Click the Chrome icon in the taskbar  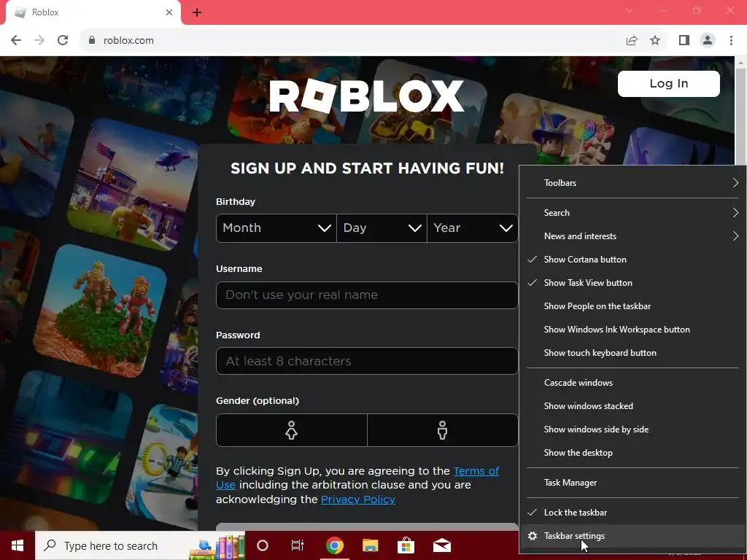coord(334,545)
